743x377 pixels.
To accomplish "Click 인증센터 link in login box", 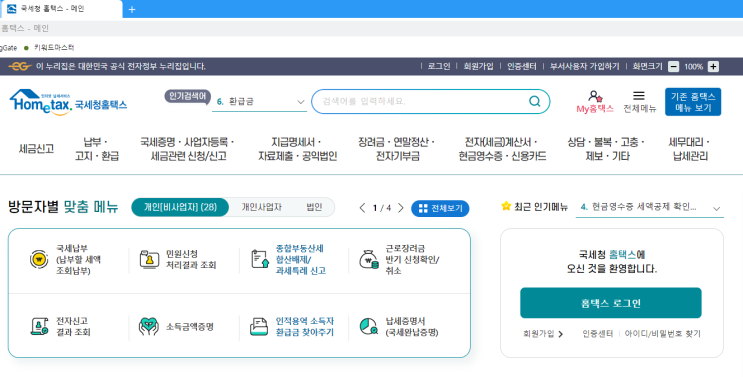I will tap(598, 334).
